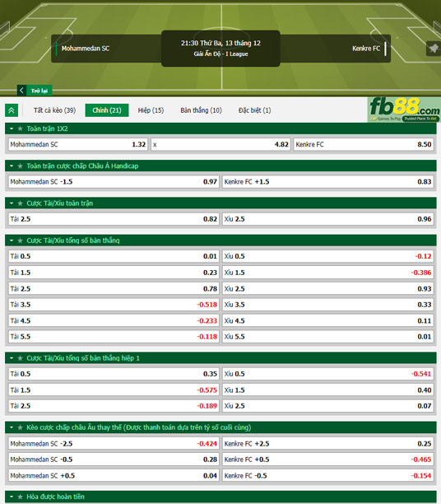Choose Tài 2.5 at 0.82 odds
Image resolution: width=441 pixels, height=504 pixels.
(x=114, y=219)
